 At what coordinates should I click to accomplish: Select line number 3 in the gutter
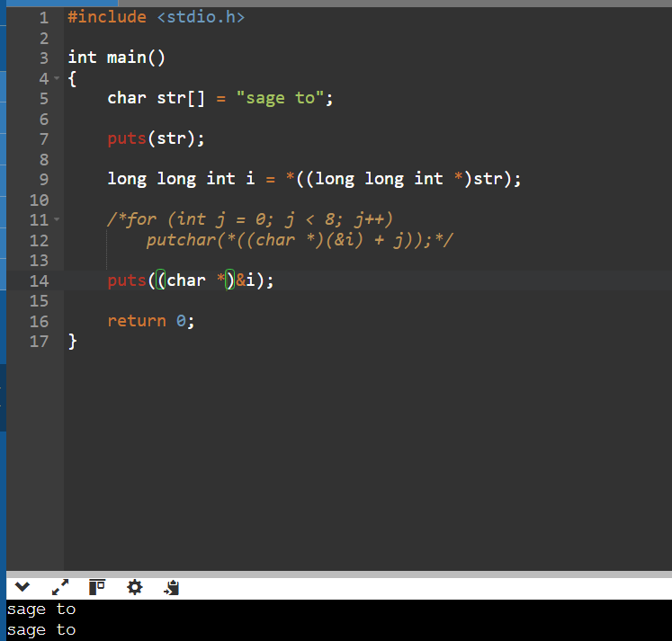44,58
